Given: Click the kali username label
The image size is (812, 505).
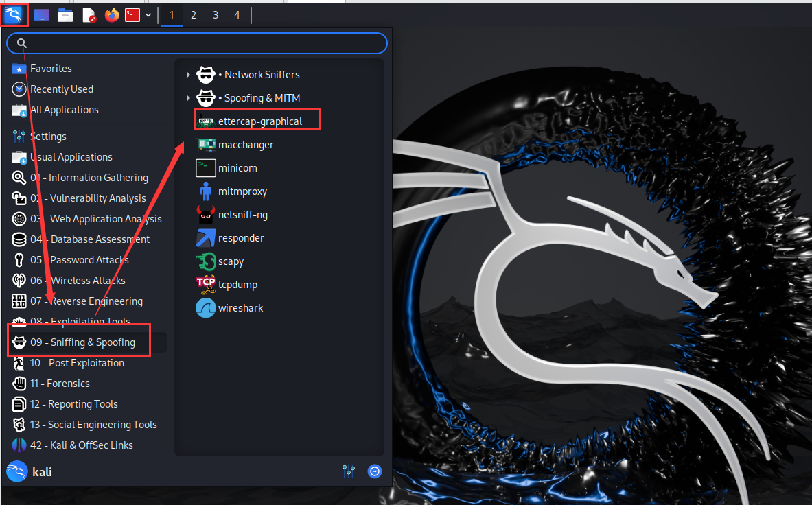Looking at the screenshot, I should (42, 472).
